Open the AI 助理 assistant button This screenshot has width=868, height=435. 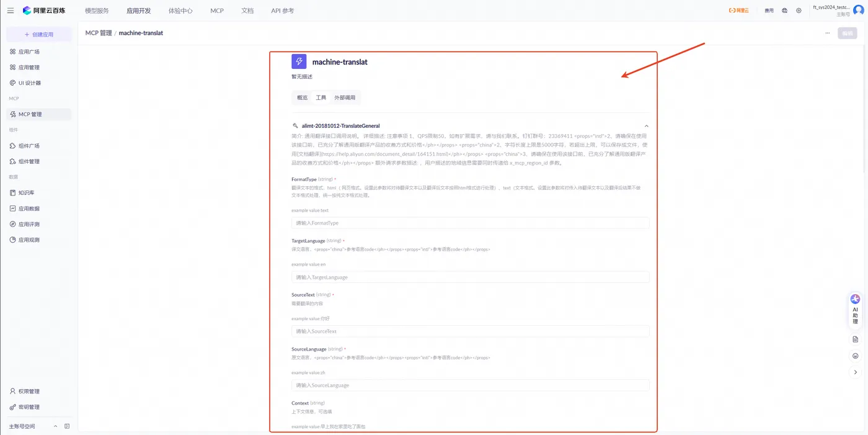(855, 310)
